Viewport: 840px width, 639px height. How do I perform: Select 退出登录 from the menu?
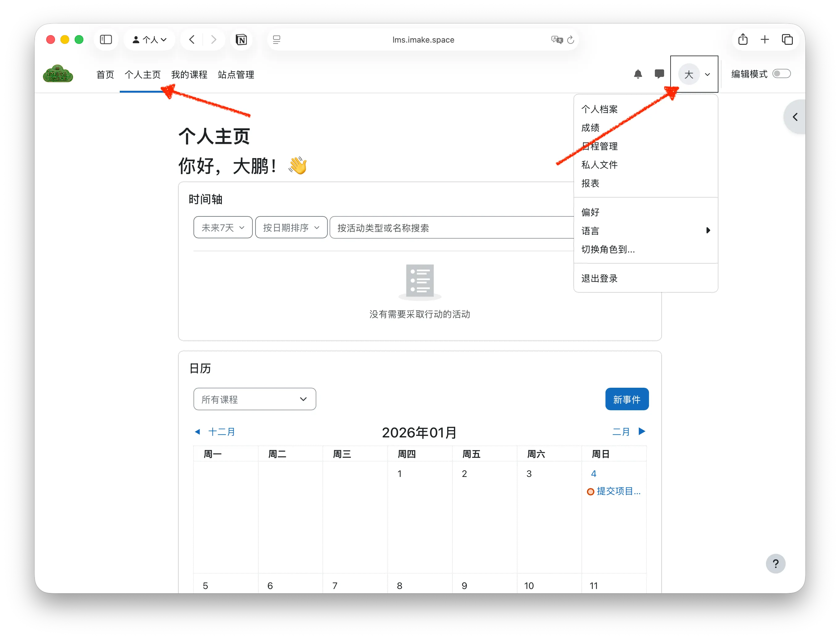click(599, 278)
